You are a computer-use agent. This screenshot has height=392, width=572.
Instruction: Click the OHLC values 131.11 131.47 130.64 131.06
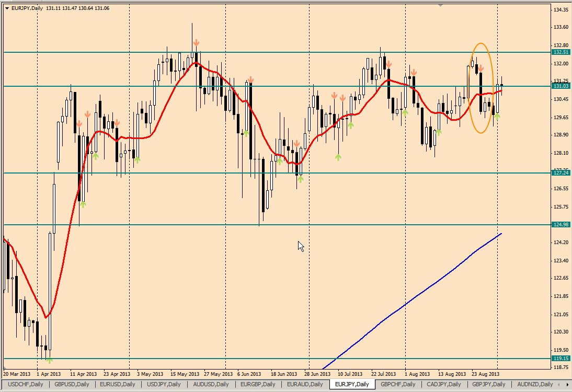pyautogui.click(x=78, y=8)
